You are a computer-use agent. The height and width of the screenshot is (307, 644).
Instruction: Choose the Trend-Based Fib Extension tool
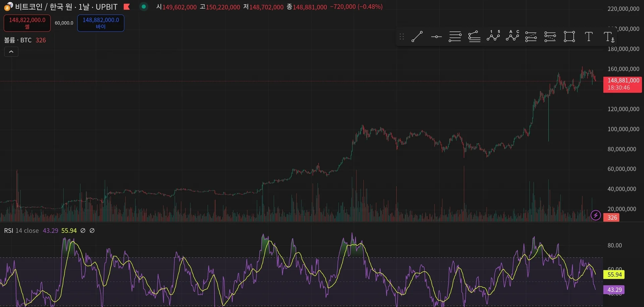(474, 37)
